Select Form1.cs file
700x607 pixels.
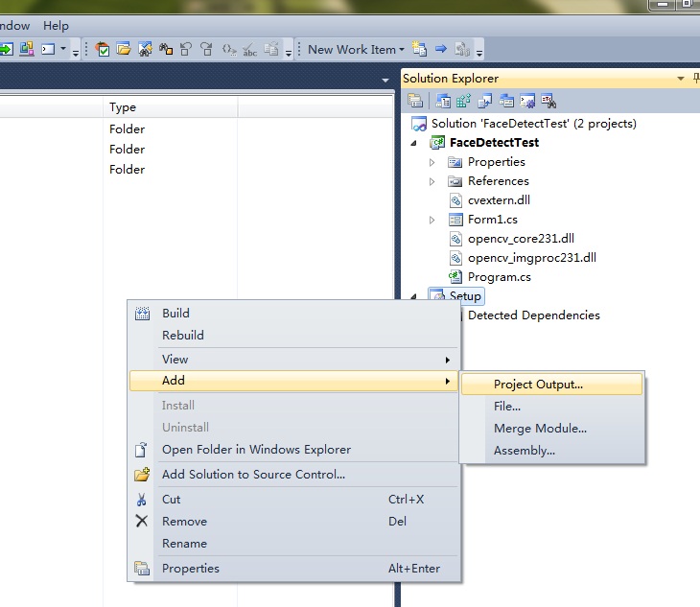point(493,220)
